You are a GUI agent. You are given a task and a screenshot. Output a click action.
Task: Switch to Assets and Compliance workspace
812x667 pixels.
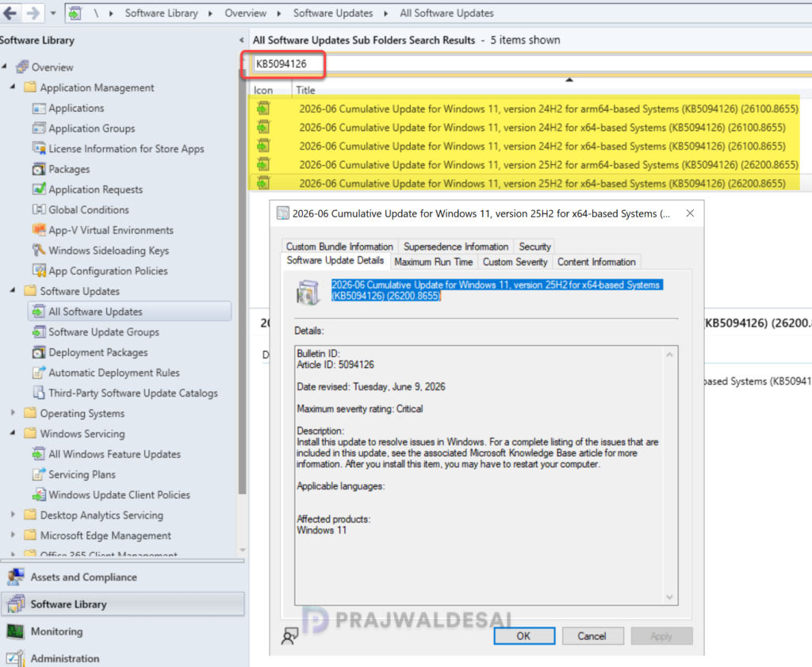pyautogui.click(x=123, y=577)
